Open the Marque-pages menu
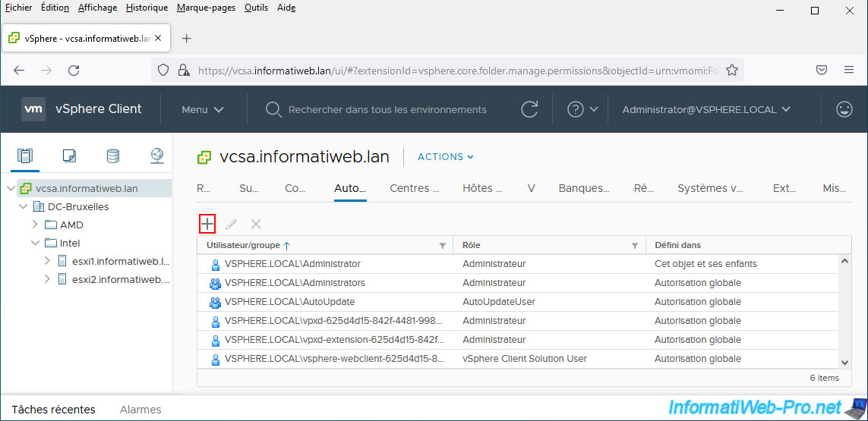Viewport: 868px width, 421px height. click(x=206, y=8)
